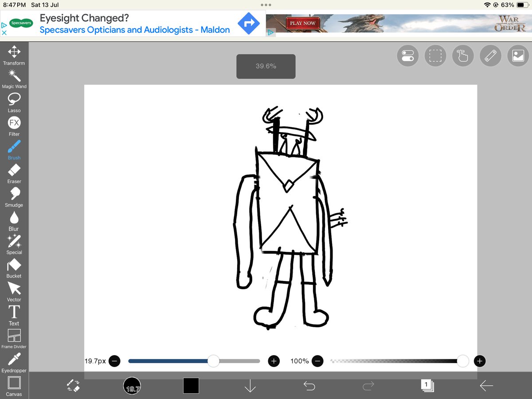Enable the finger gesture mode
532x399 pixels.
(463, 55)
